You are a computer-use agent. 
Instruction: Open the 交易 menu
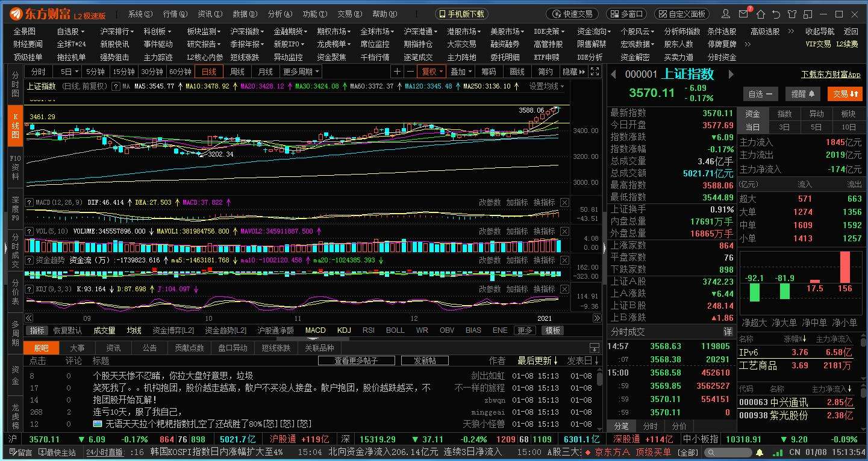[x=349, y=14]
